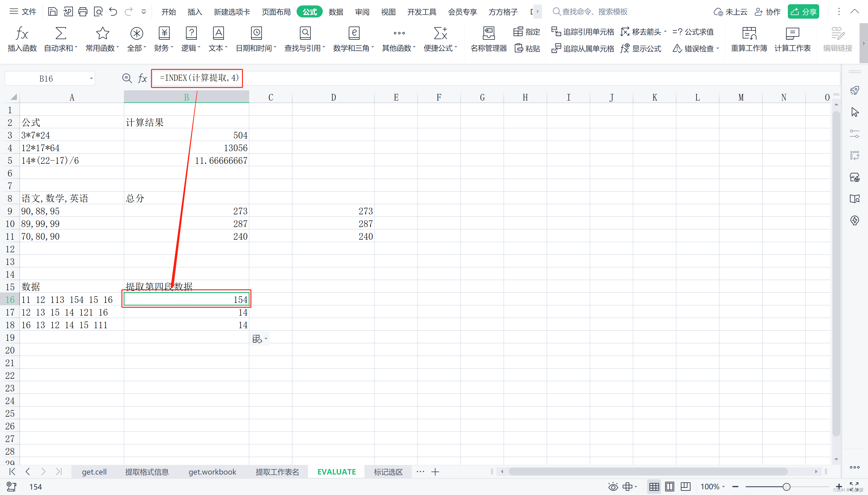Image resolution: width=868 pixels, height=495 pixels.
Task: Toggle 显示公式 (Show Formulas) mode
Action: [641, 48]
